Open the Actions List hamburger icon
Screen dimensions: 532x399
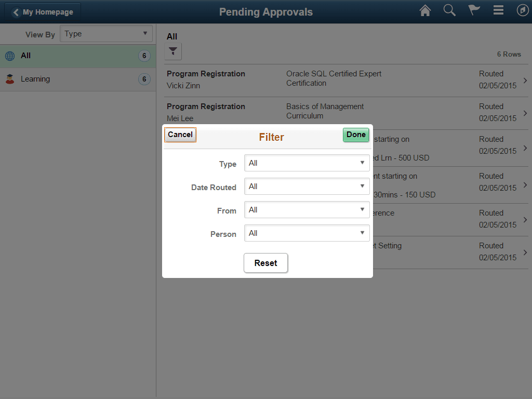498,10
